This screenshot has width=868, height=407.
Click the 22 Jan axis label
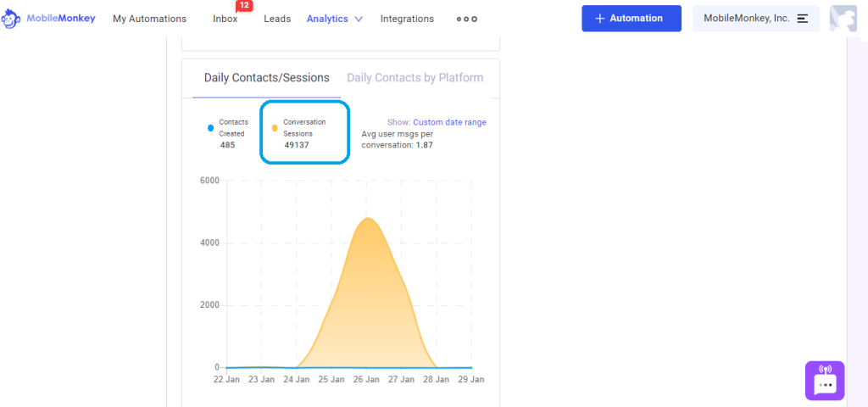[227, 380]
